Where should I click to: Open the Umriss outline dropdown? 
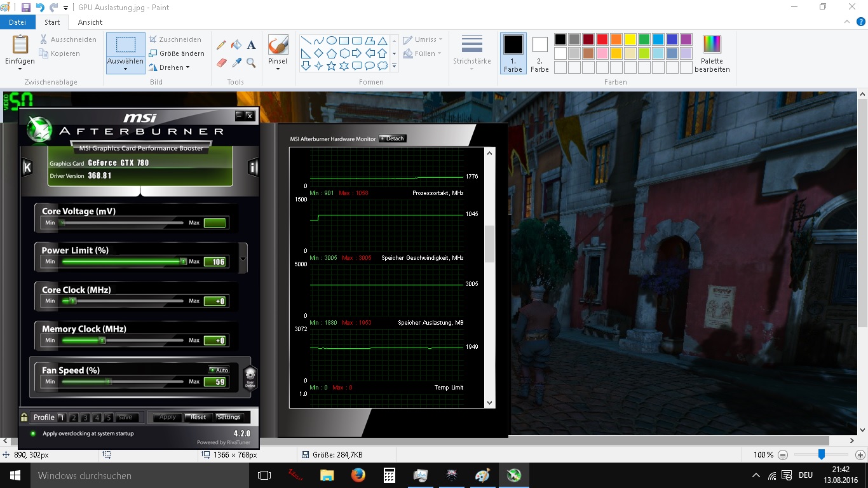424,39
